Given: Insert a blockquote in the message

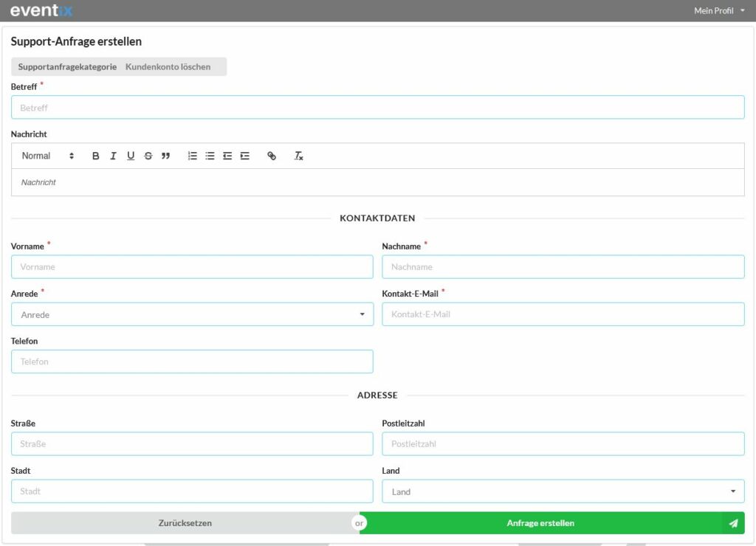Looking at the screenshot, I should coord(166,156).
